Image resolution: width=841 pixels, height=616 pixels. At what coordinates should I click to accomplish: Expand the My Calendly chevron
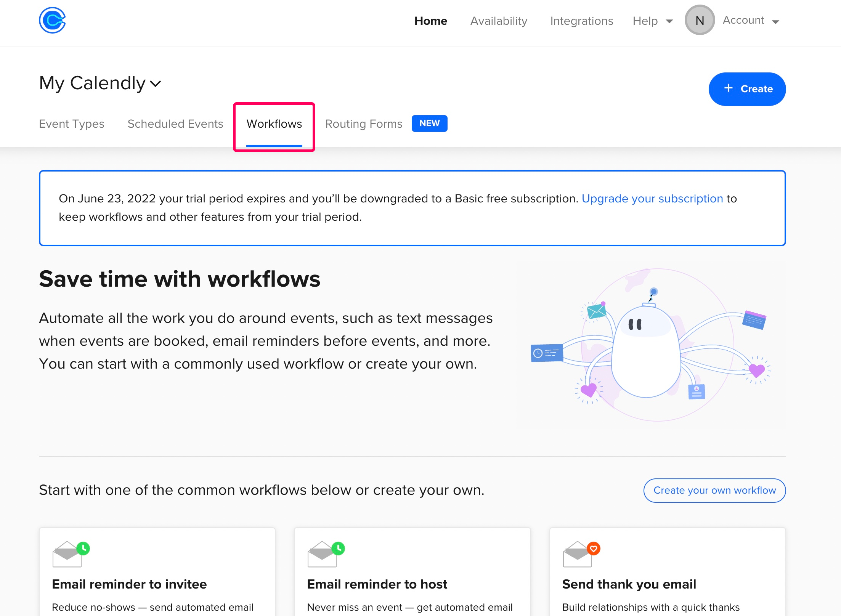click(156, 83)
